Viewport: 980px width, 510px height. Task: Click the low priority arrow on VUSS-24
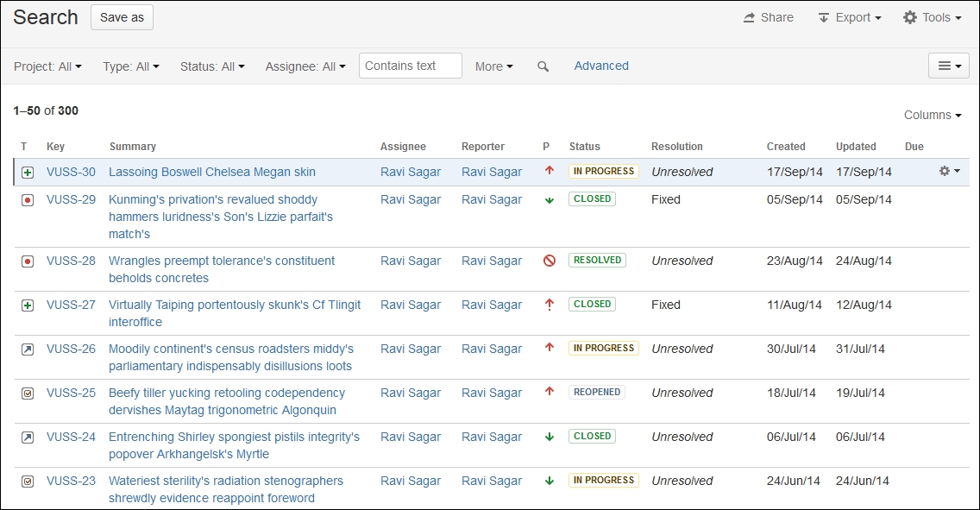(550, 437)
